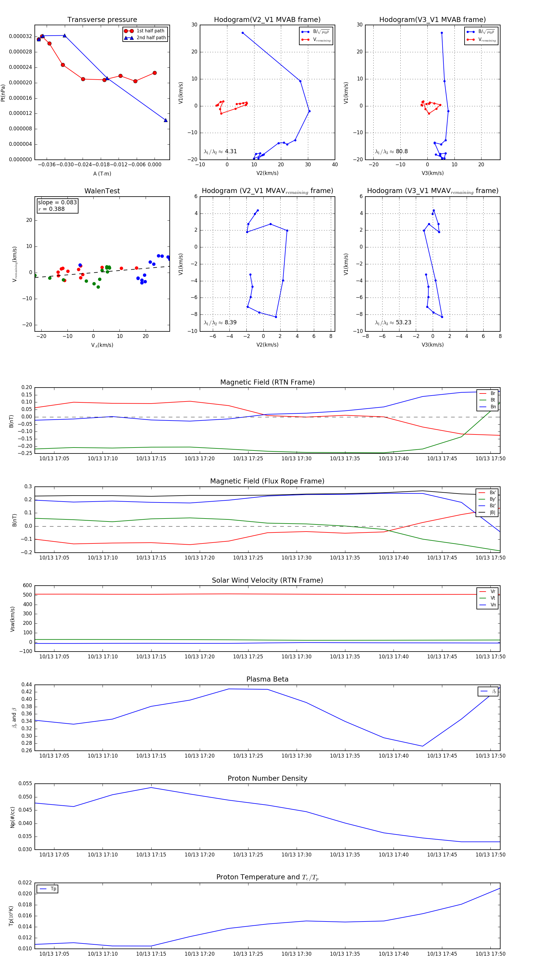Image resolution: width=535 pixels, height=980 pixels.
Task: Click 'V3(km/s)' label under V3_V1 MVAB hodogram
Action: pos(432,173)
